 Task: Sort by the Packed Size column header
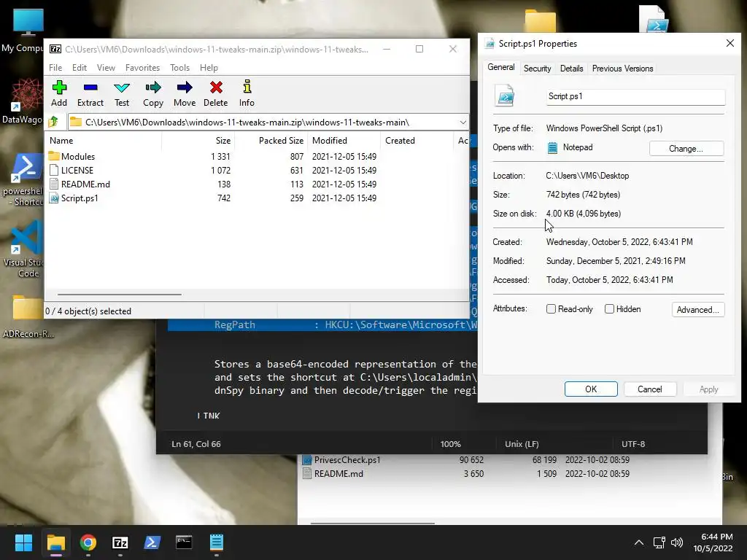(271, 141)
